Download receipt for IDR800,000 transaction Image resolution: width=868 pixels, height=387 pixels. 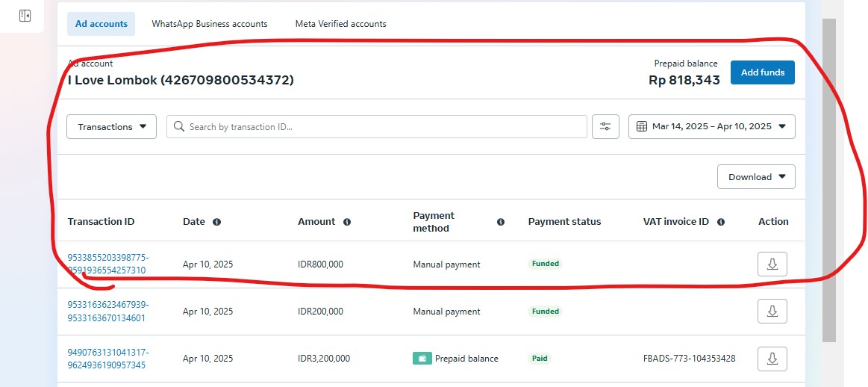[x=772, y=264]
